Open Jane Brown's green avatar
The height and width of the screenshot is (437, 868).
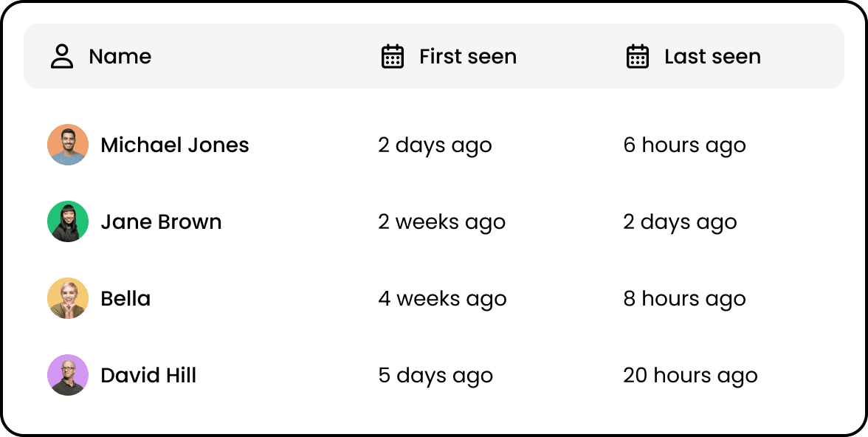tap(68, 221)
